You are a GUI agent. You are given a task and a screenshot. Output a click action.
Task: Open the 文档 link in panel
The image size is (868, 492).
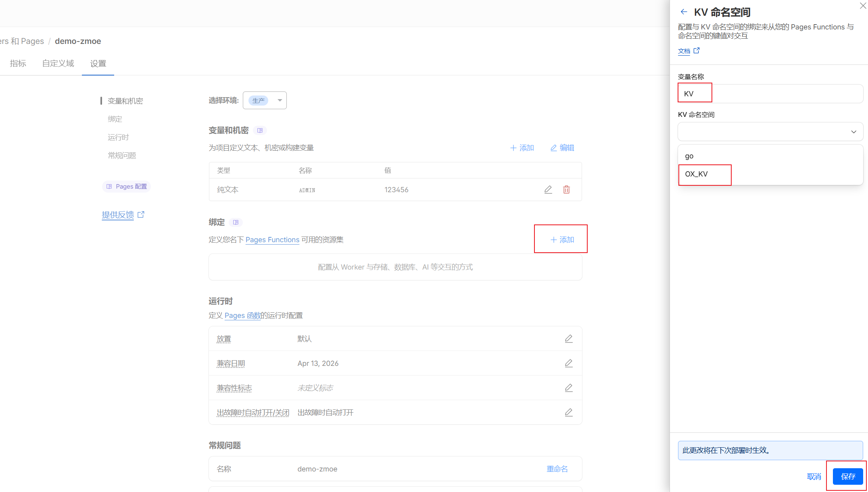[684, 51]
